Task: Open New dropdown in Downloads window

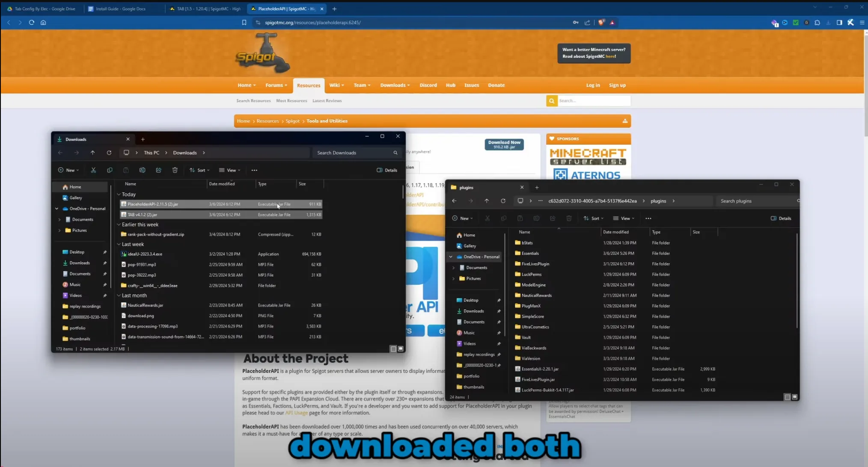Action: [x=68, y=170]
